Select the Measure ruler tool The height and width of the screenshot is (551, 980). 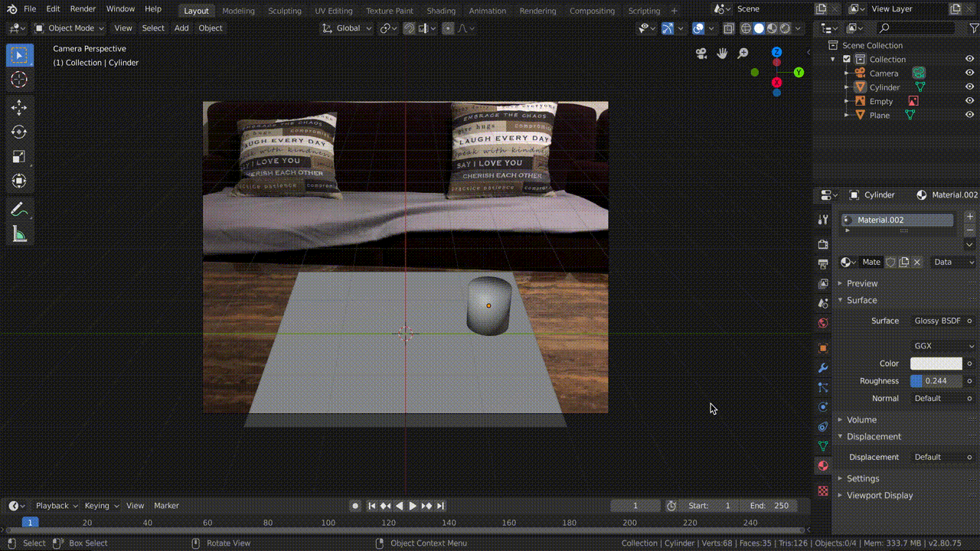(x=19, y=235)
